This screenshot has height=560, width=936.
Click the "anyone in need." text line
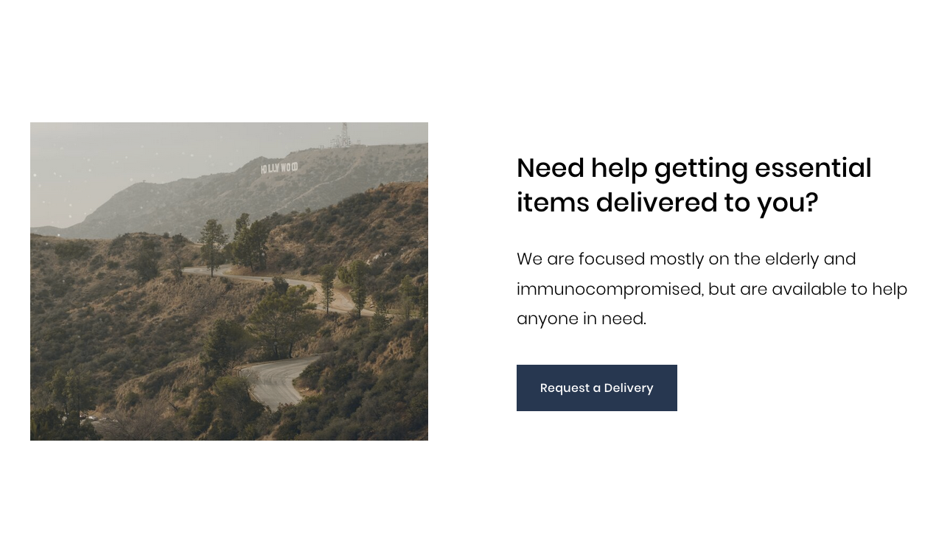581,318
